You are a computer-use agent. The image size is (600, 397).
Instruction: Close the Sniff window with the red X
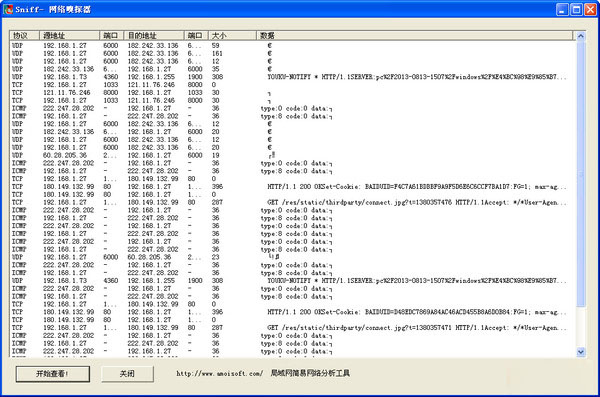tap(590, 9)
